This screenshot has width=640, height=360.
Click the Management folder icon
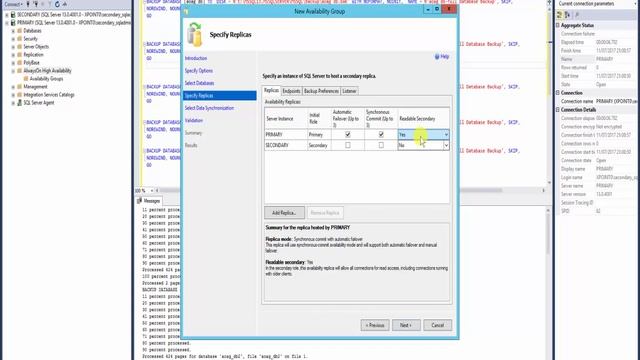coord(20,87)
